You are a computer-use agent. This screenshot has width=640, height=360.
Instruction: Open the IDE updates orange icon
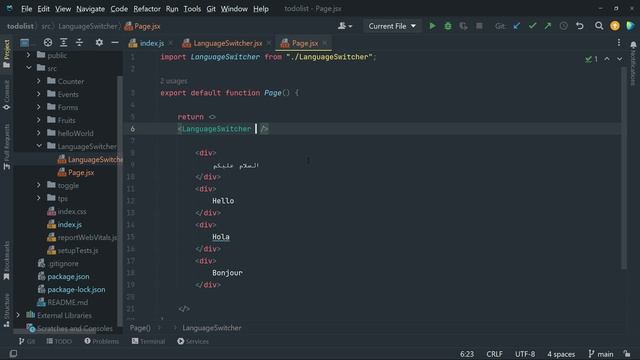point(615,26)
